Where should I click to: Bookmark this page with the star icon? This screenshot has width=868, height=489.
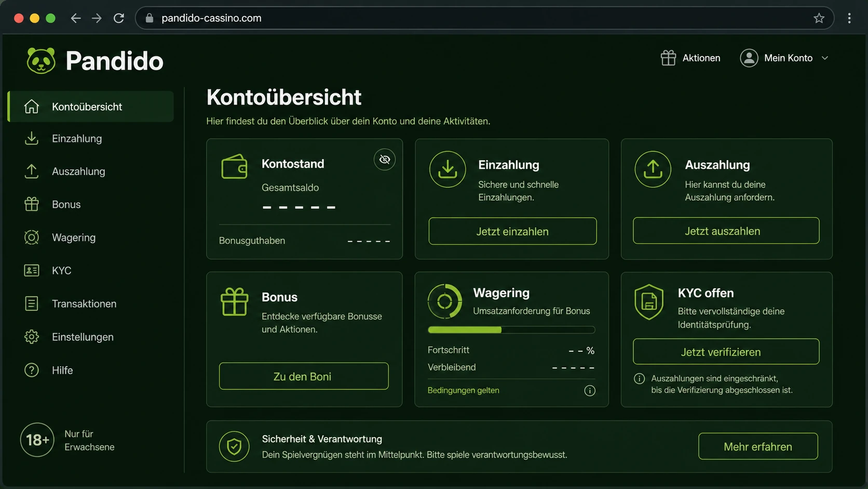(x=819, y=18)
